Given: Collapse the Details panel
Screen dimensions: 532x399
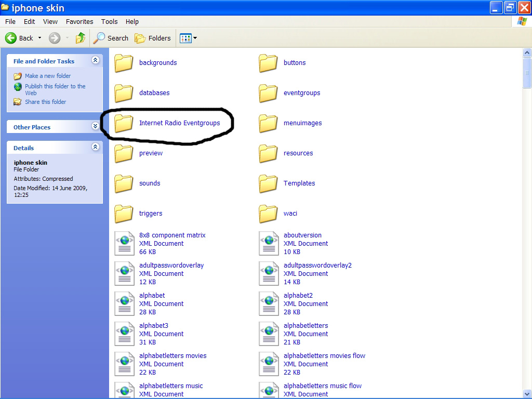Looking at the screenshot, I should [x=96, y=147].
